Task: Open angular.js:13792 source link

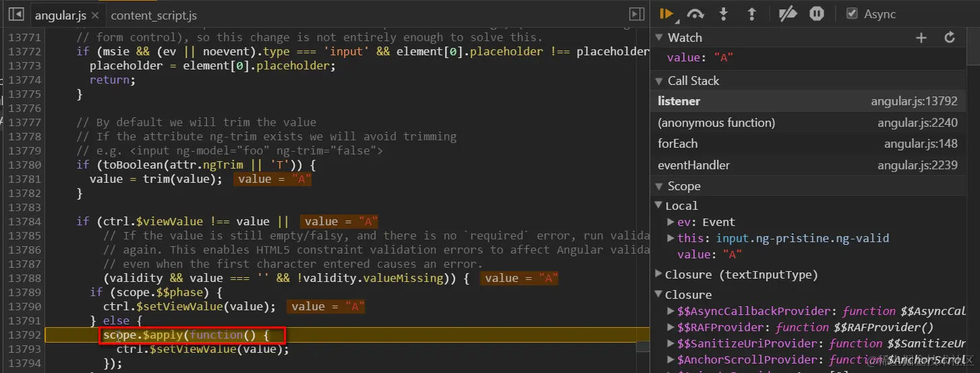Action: [x=914, y=101]
